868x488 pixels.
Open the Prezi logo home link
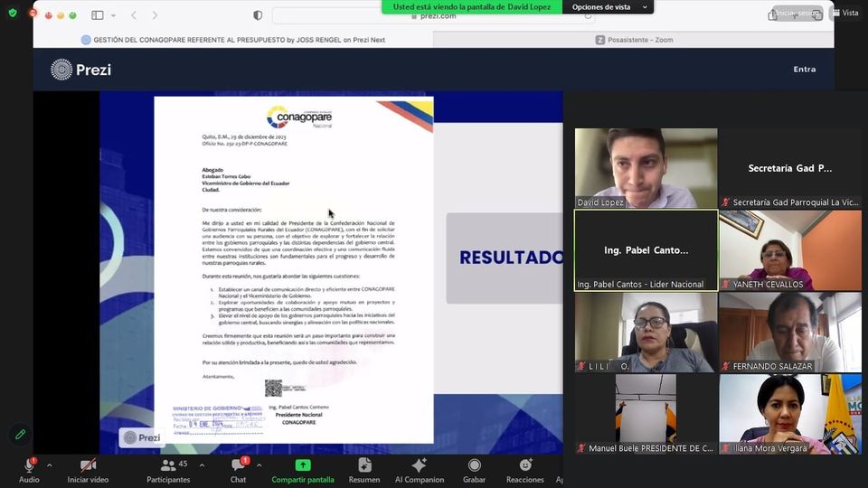80,70
